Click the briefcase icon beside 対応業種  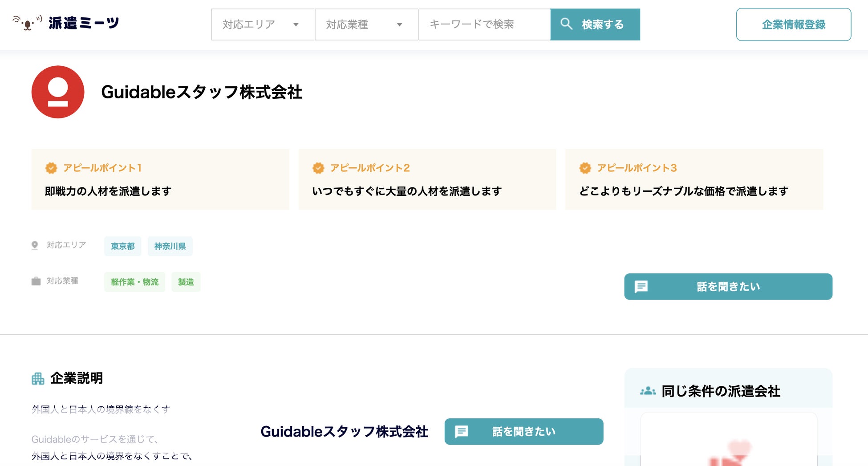point(36,281)
